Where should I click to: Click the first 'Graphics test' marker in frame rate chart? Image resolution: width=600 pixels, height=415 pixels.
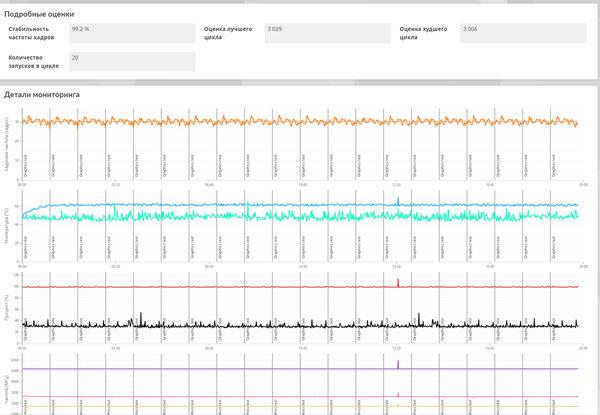click(25, 165)
